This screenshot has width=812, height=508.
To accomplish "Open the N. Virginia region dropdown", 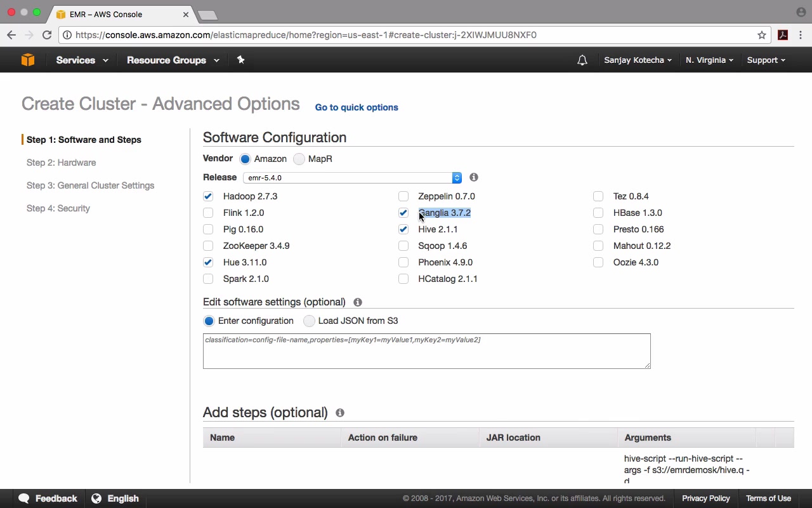I will click(709, 60).
